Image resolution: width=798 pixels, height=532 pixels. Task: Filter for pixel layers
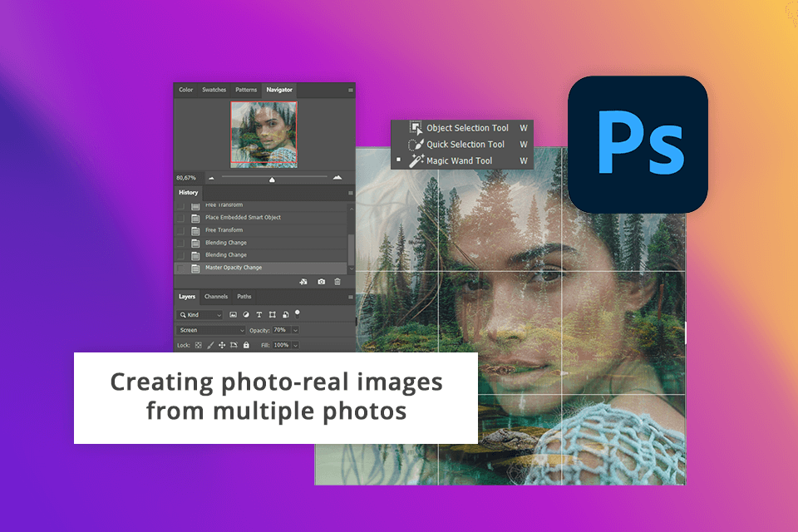pos(233,314)
